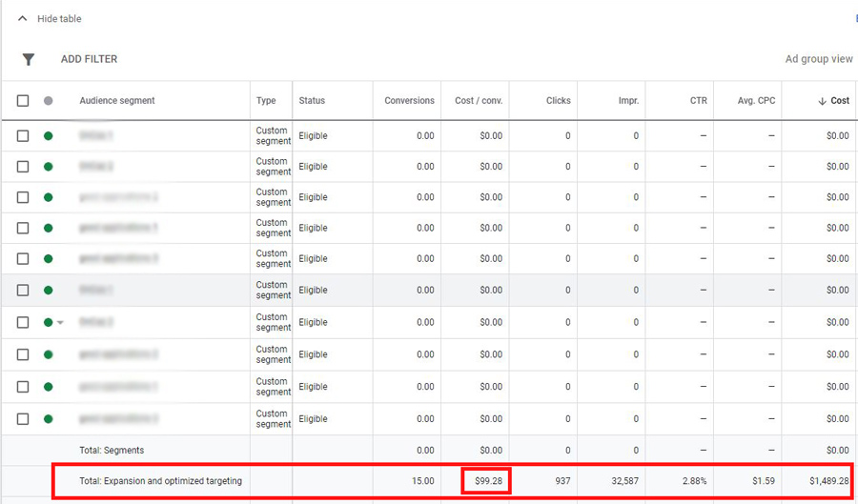This screenshot has width=858, height=504.
Task: Click the 15.00 conversions total value
Action: [x=423, y=481]
